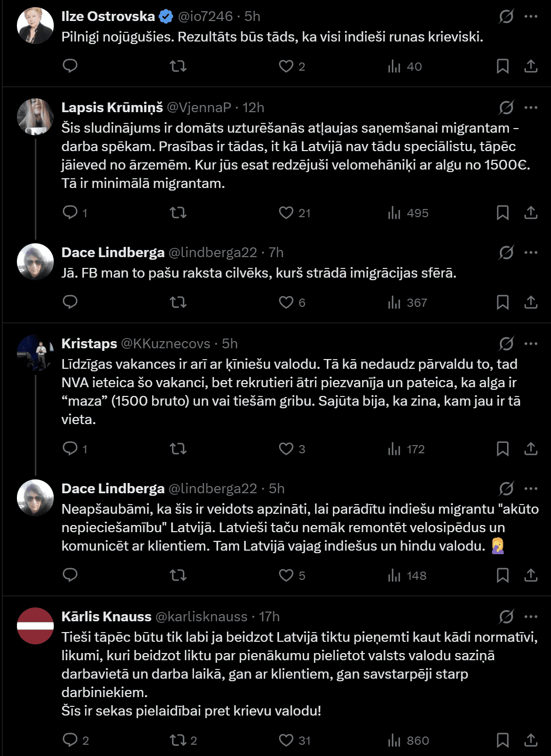Viewport: 551px width, 756px height.
Task: Click Kārlis Knauss's Latvian flag avatar
Action: click(35, 625)
